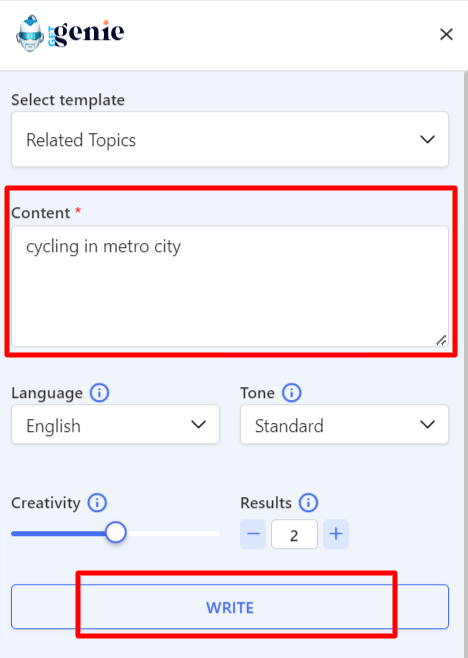Click the unfilled part of Creativity slider track

(173, 533)
